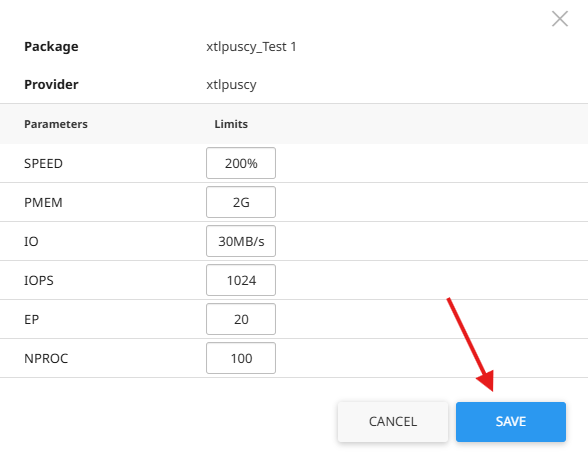This screenshot has width=588, height=466.
Task: Click the SPEED limit field showing 200%
Action: pyautogui.click(x=241, y=163)
